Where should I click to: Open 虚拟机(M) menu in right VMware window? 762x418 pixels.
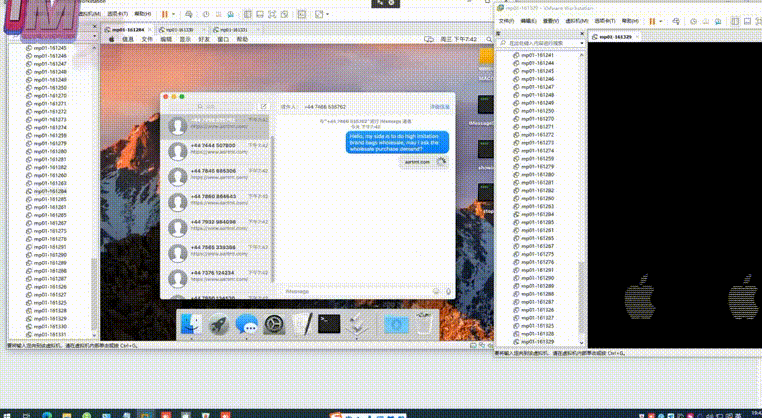576,21
